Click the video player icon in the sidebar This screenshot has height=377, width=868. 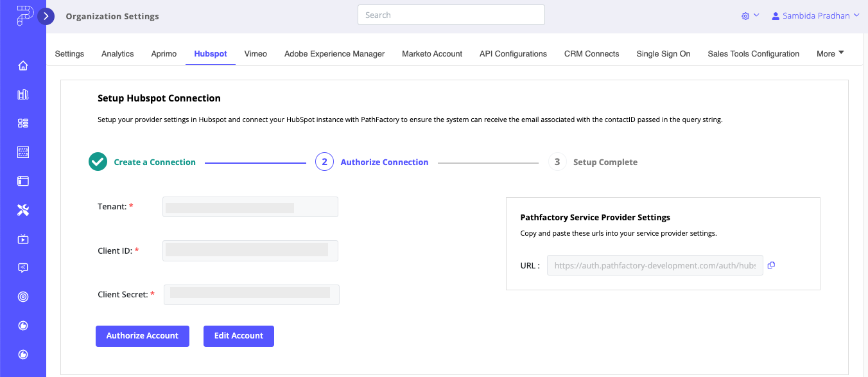coord(23,238)
